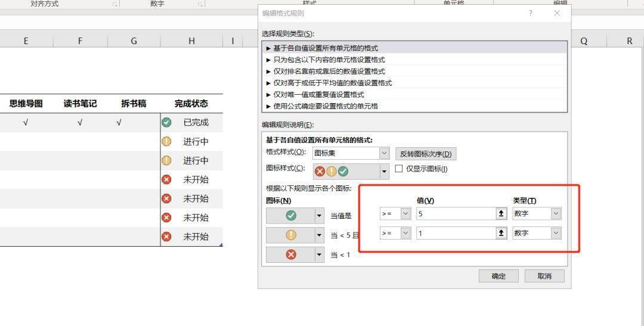The image size is (644, 326).
Task: Click the green status icon in 已完成 cell
Action: tap(166, 122)
